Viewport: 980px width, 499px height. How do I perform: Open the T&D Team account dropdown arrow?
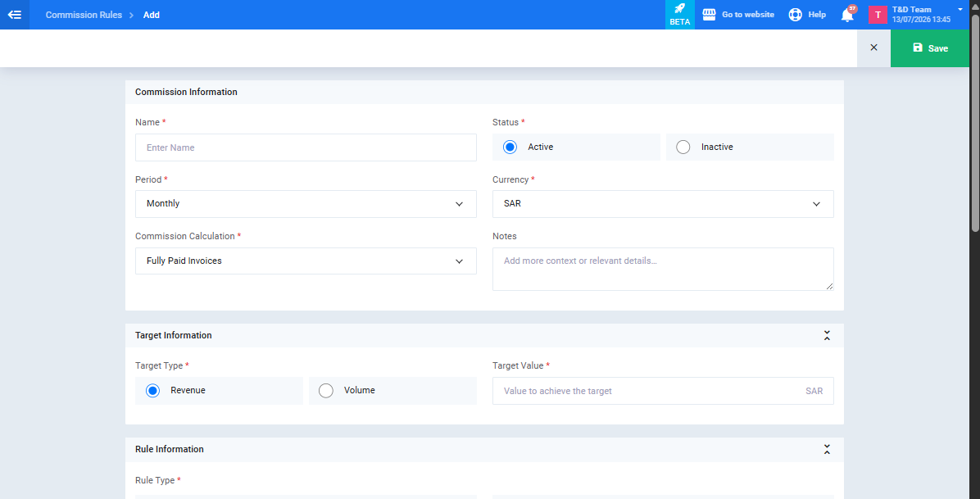click(960, 9)
